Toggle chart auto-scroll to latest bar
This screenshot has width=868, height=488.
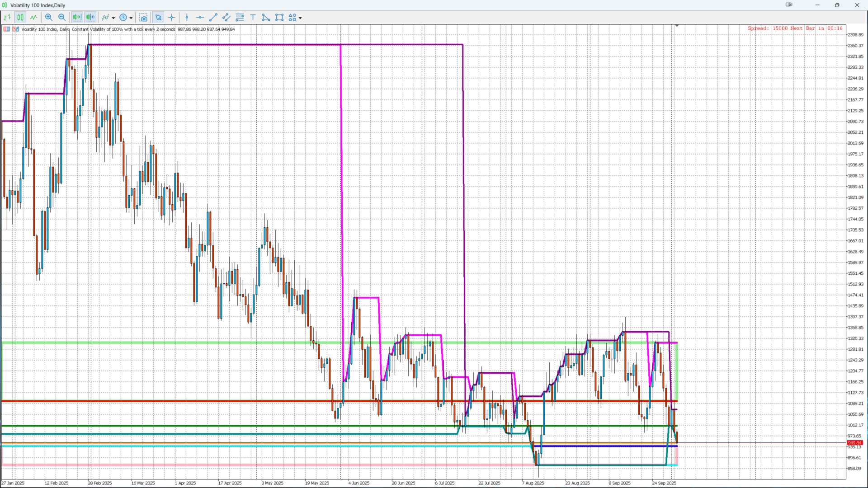tap(77, 18)
